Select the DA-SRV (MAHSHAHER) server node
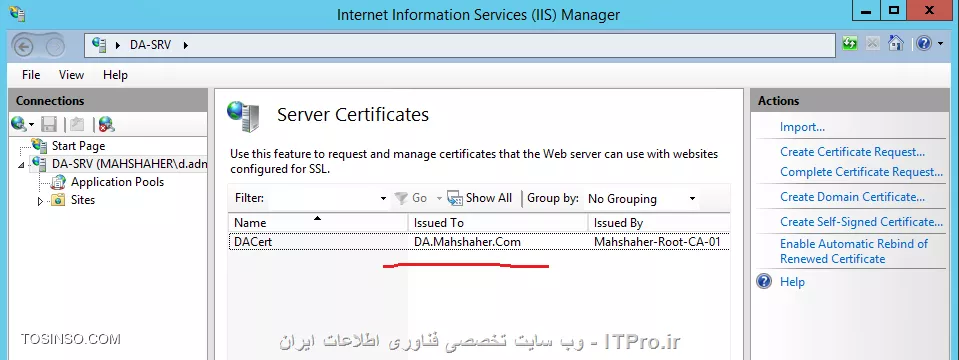 pos(128,163)
